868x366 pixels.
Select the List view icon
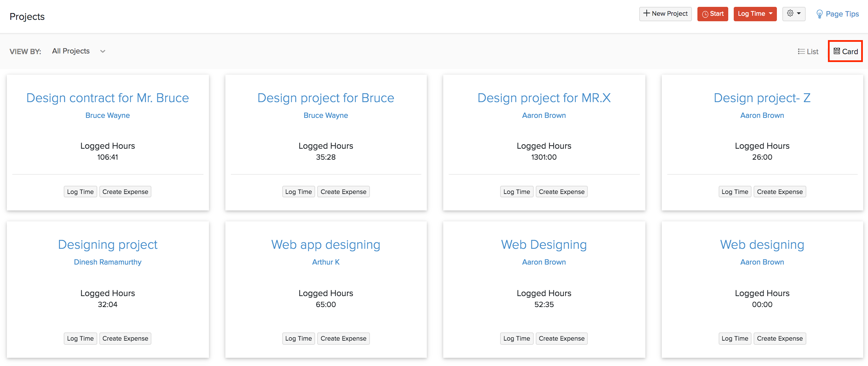click(x=802, y=51)
